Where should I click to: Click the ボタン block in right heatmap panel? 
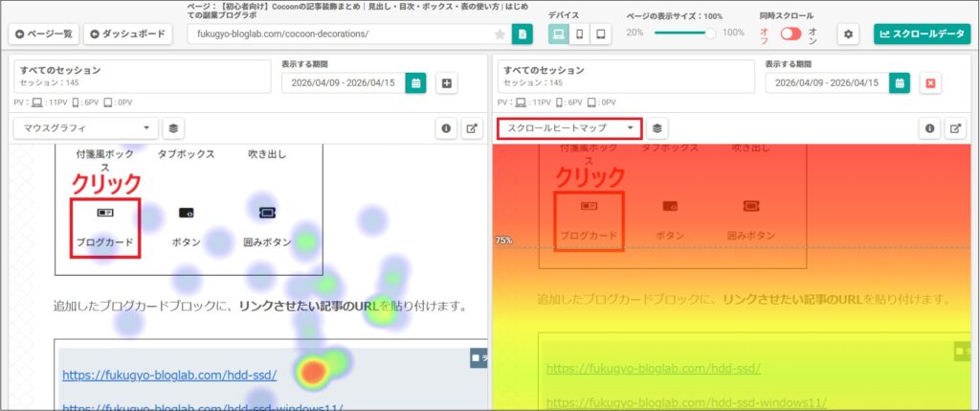pyautogui.click(x=669, y=220)
